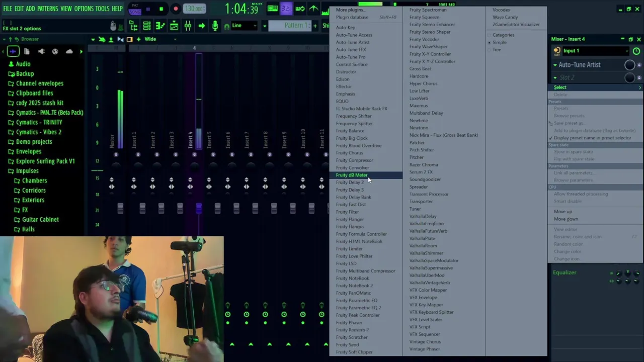
Task: Open the OPTIONS menu
Action: coord(84,9)
